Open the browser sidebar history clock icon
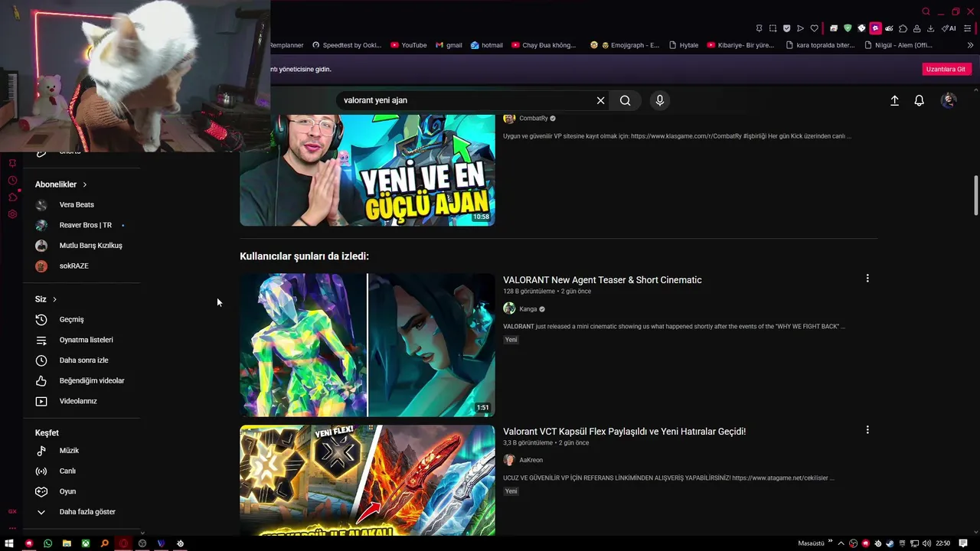 point(12,181)
